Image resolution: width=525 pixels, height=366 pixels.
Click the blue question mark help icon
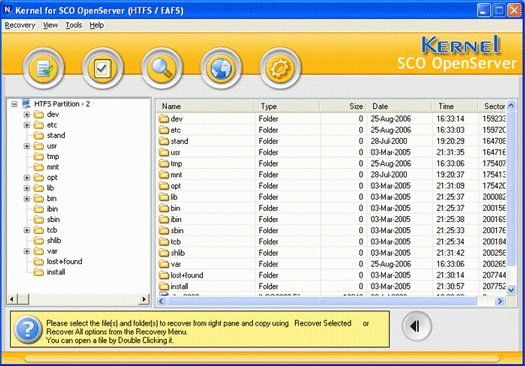28,330
